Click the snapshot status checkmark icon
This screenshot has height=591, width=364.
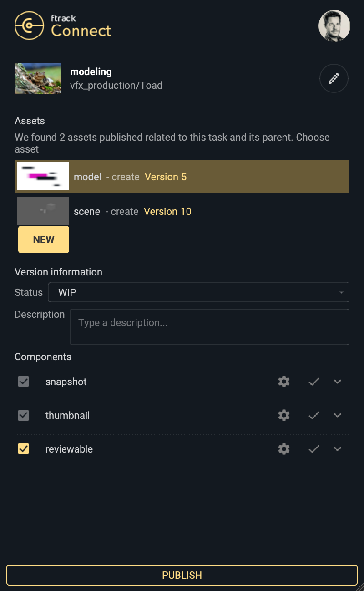point(313,382)
